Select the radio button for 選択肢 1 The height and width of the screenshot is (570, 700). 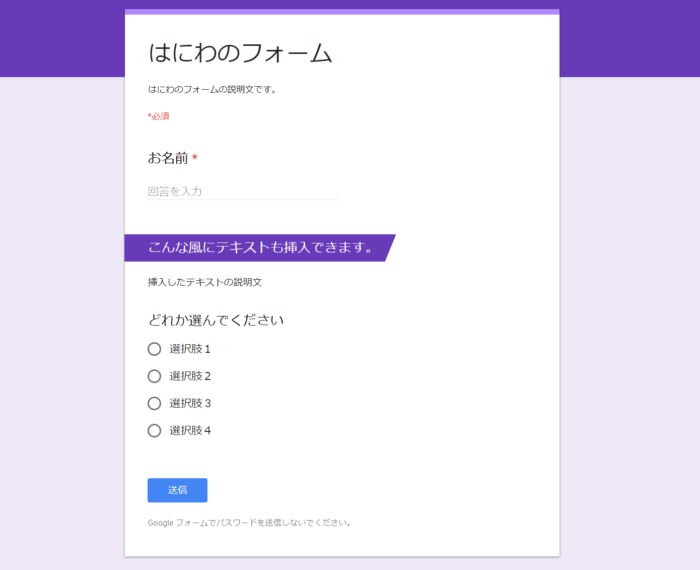point(154,349)
